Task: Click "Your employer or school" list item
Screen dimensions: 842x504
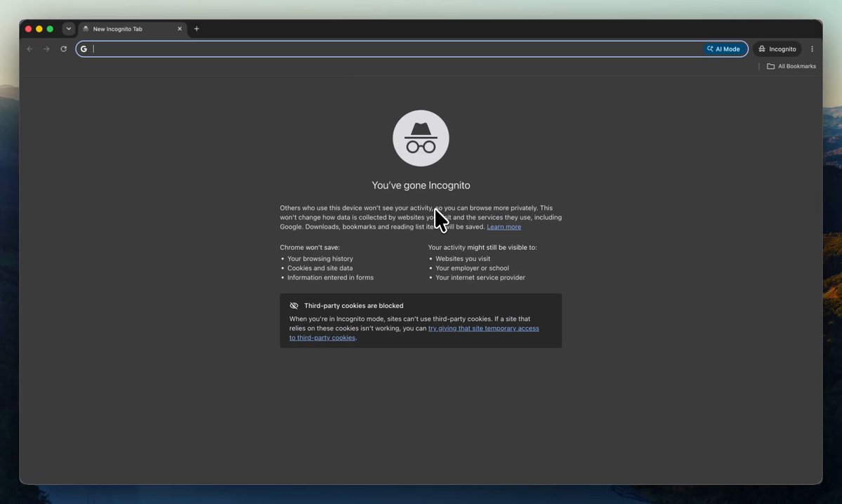Action: click(x=472, y=268)
